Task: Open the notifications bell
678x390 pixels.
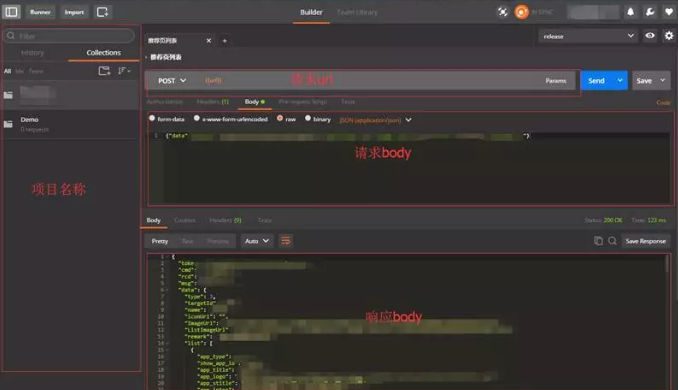Action: click(x=630, y=12)
